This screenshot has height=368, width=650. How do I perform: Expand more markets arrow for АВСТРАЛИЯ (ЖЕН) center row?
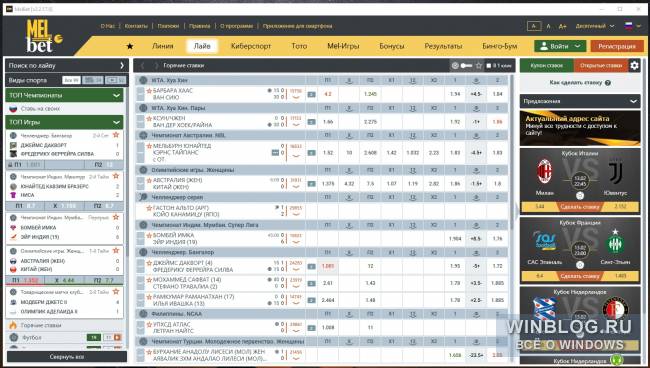click(x=296, y=187)
